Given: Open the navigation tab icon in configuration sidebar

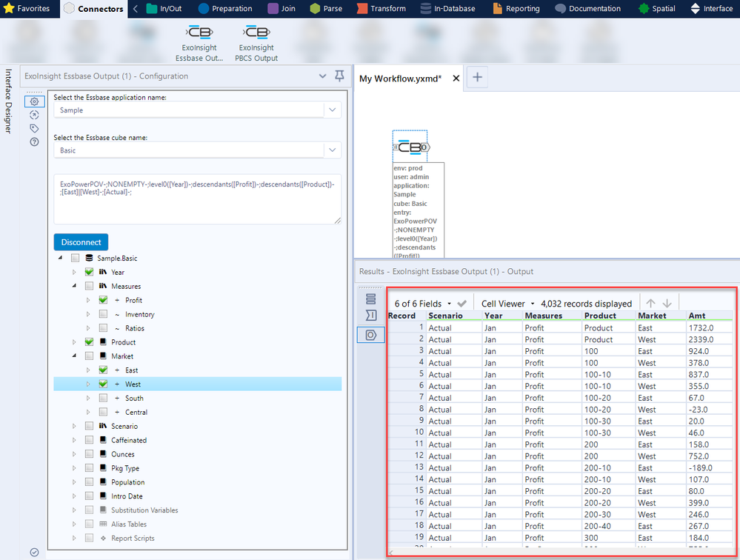Looking at the screenshot, I should tap(35, 115).
